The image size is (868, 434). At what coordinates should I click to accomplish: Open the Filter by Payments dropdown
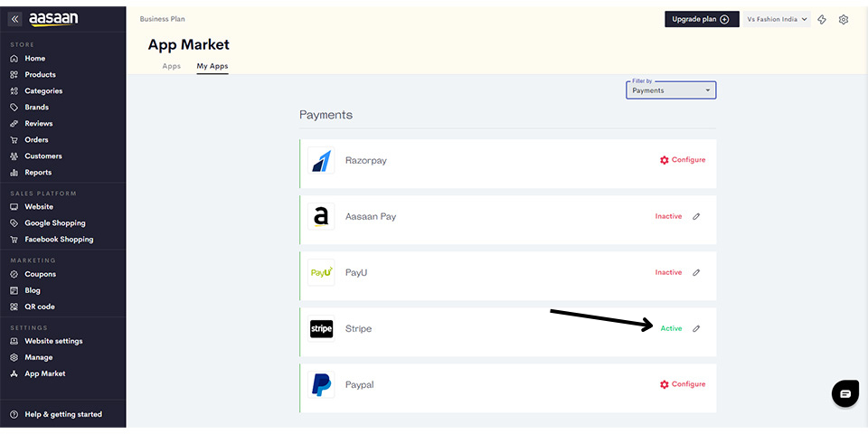coord(671,90)
